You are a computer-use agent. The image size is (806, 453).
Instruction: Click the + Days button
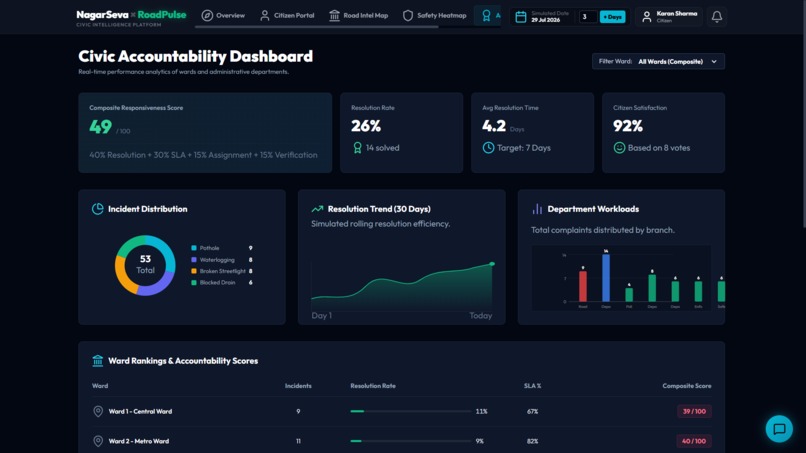(x=612, y=17)
